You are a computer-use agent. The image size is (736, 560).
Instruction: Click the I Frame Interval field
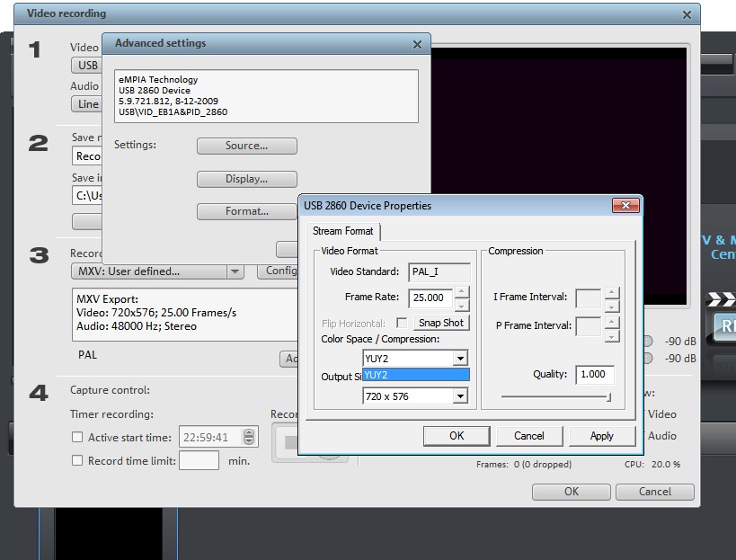588,298
